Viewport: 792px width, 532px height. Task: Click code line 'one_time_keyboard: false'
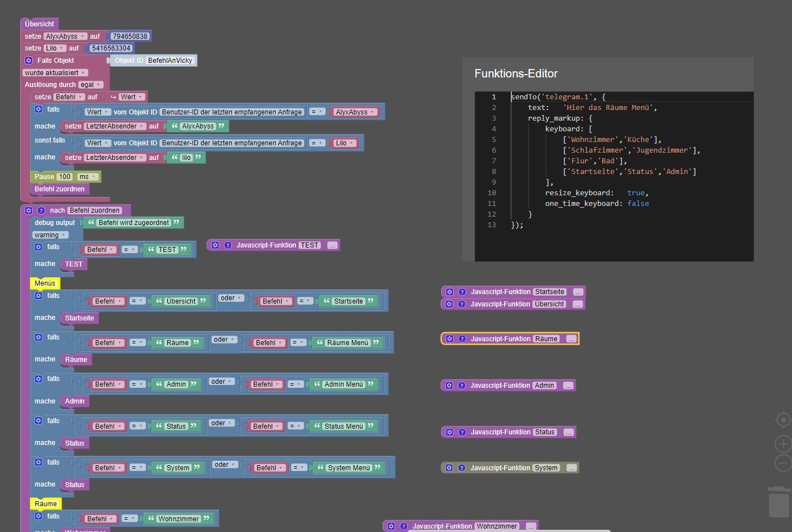597,204
